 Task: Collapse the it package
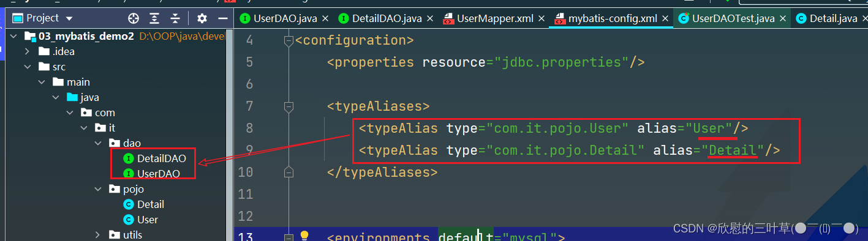pyautogui.click(x=83, y=128)
